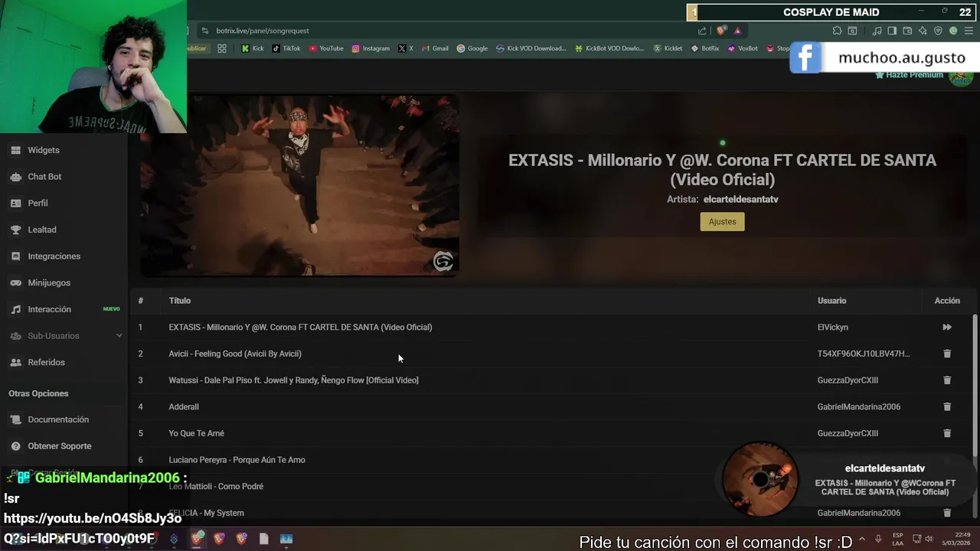This screenshot has width=980, height=551.
Task: Click the Hazte Premium link
Action: point(909,75)
